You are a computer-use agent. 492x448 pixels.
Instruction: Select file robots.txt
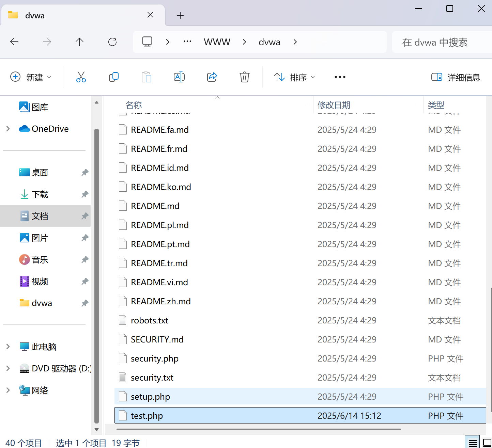[x=300, y=320]
